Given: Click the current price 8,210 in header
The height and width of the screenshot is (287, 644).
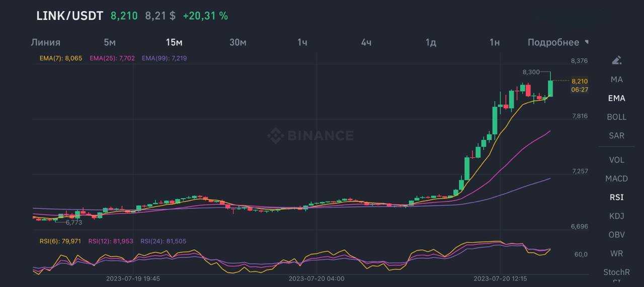Looking at the screenshot, I should (x=124, y=16).
